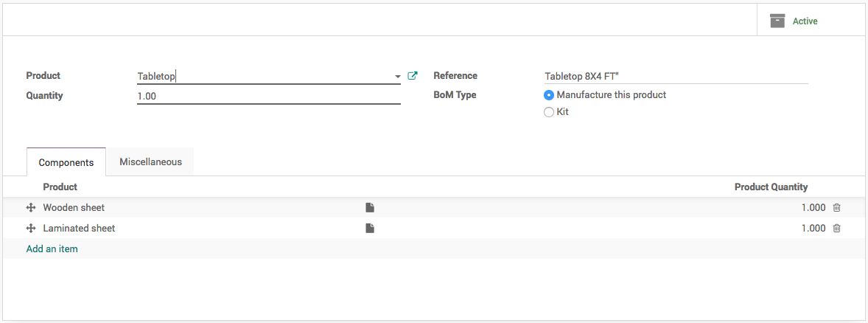Click the Quantity input field
The height and width of the screenshot is (323, 868).
pos(268,96)
